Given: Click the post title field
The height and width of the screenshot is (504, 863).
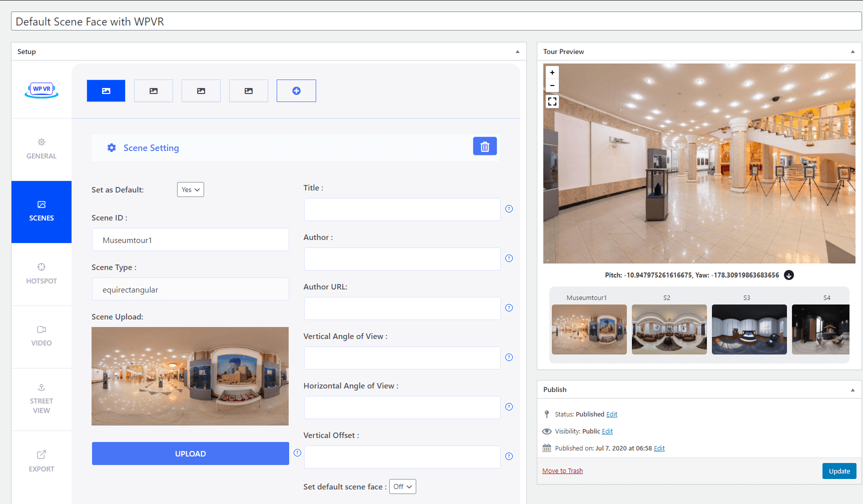Looking at the screenshot, I should click(436, 21).
